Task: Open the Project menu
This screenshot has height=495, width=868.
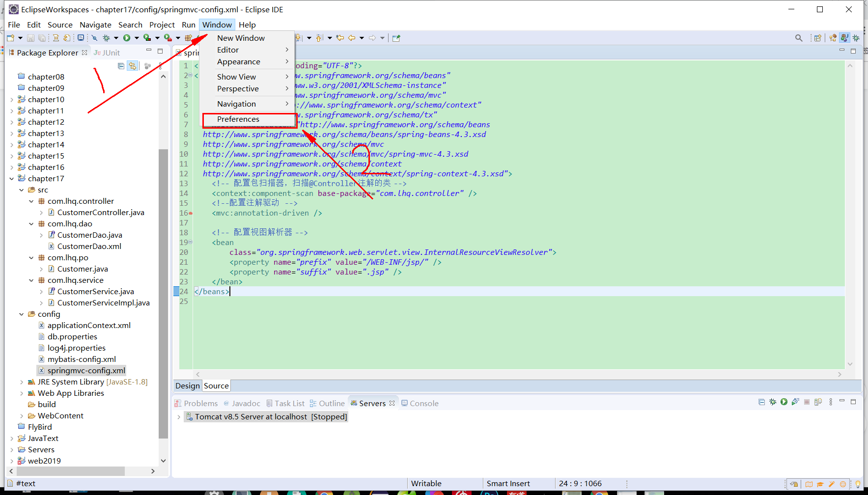Action: point(162,25)
